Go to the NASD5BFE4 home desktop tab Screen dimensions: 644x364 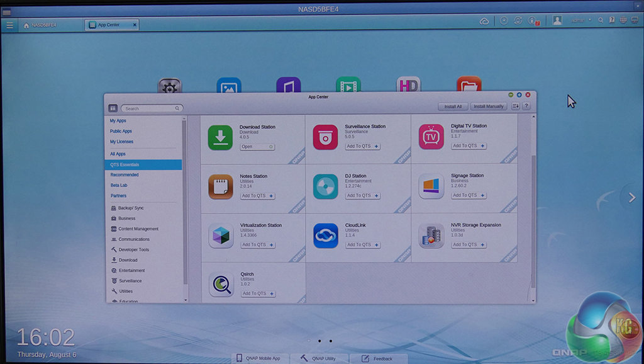point(40,25)
